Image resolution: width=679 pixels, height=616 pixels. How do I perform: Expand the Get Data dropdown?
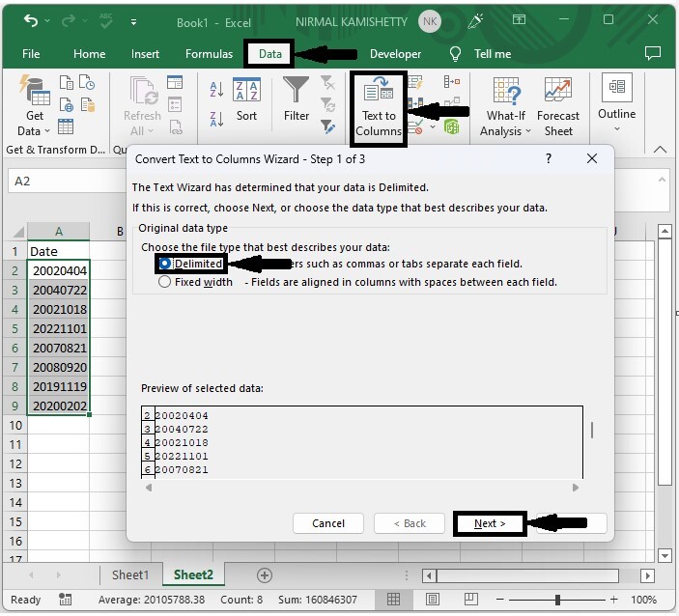pyautogui.click(x=47, y=130)
